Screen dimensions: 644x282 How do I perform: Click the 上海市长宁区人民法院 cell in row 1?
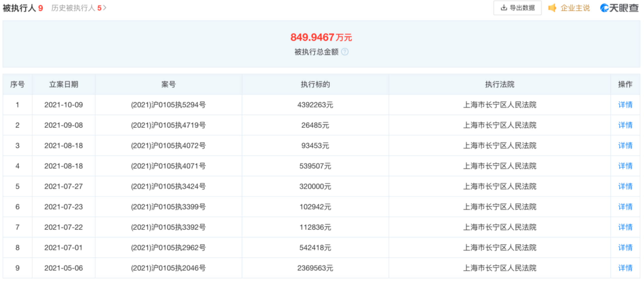pyautogui.click(x=500, y=105)
